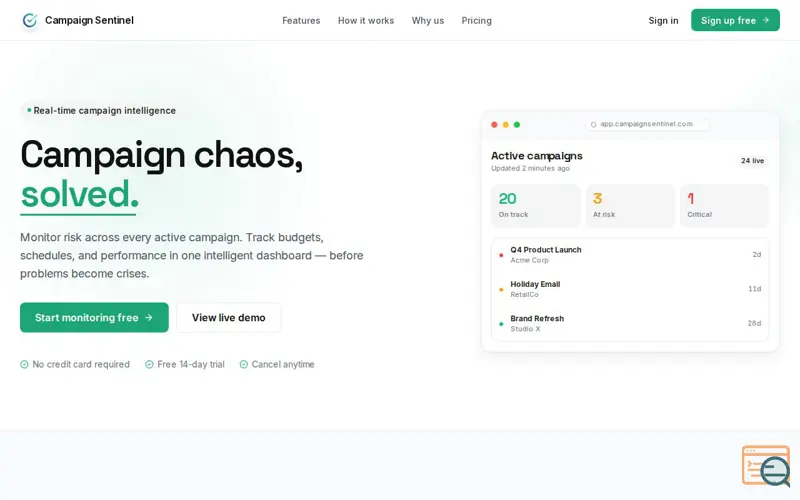
Task: Click the yellow window dot in the dashboard mockup
Action: click(505, 124)
